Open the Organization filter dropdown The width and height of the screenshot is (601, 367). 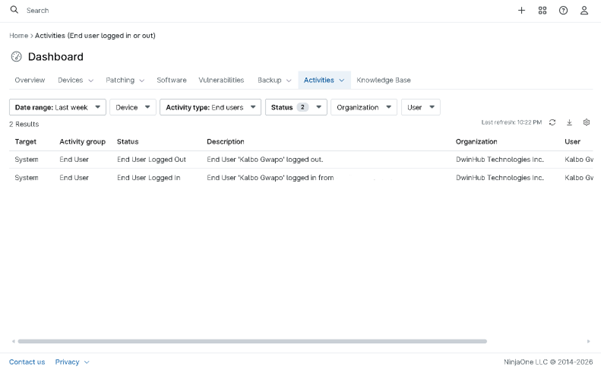click(x=364, y=107)
